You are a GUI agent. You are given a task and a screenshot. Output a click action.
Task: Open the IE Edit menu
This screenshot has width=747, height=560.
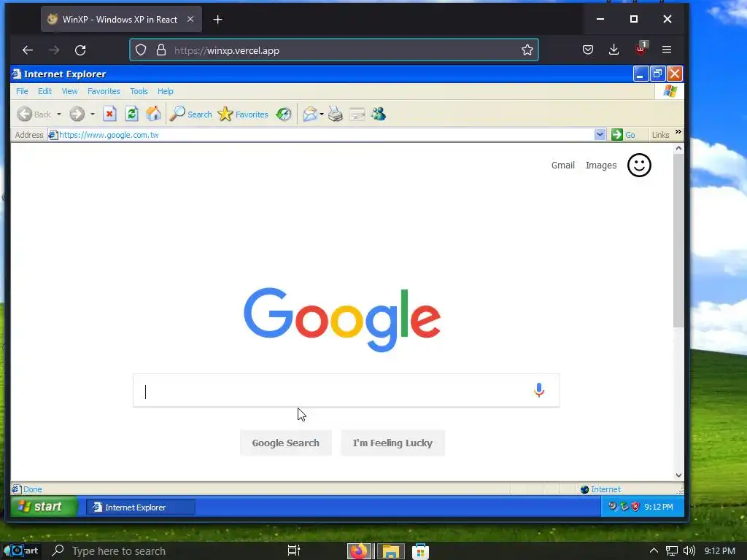click(44, 91)
